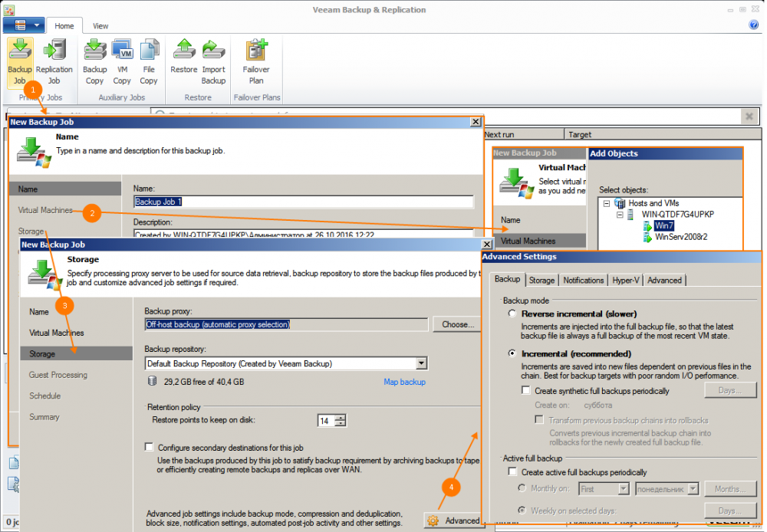This screenshot has height=532, width=767.
Task: Click restore points value field showing 14
Action: click(326, 421)
